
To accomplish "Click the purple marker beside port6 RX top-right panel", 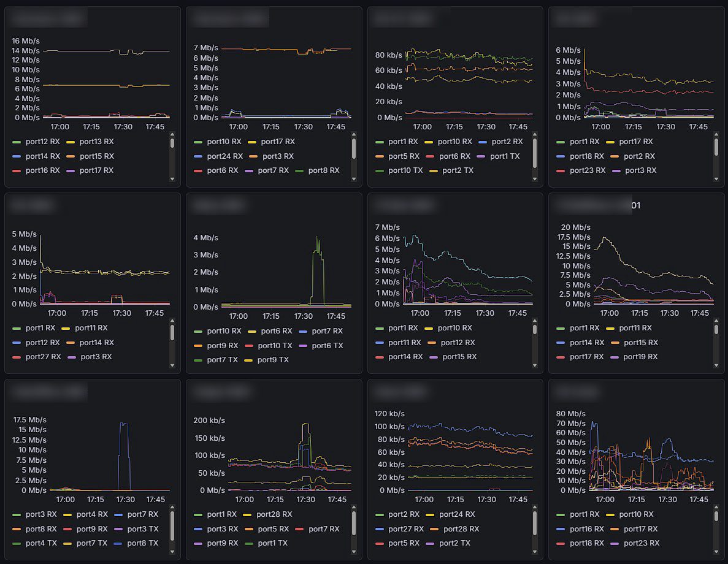I will [x=480, y=156].
